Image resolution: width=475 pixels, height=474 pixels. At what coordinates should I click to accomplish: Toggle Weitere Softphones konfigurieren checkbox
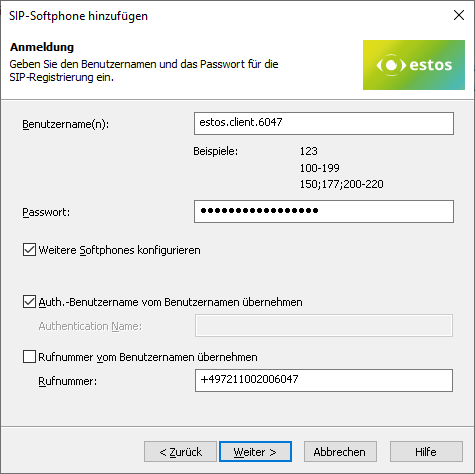29,250
